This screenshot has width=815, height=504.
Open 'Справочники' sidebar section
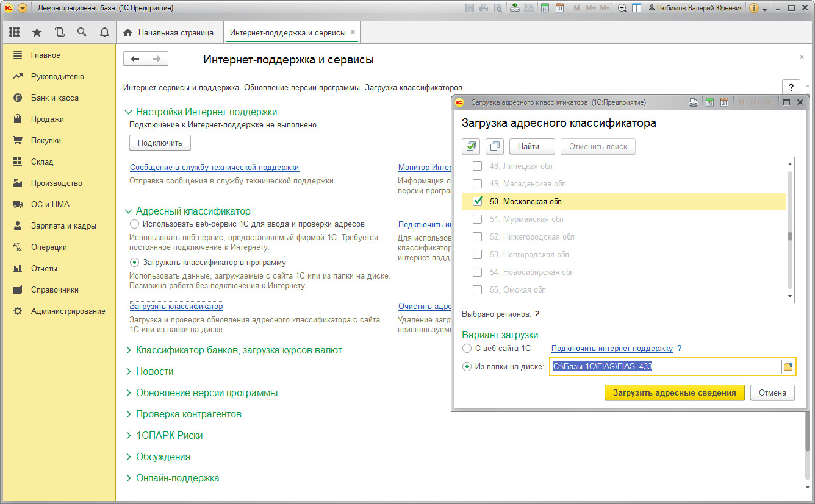point(55,289)
